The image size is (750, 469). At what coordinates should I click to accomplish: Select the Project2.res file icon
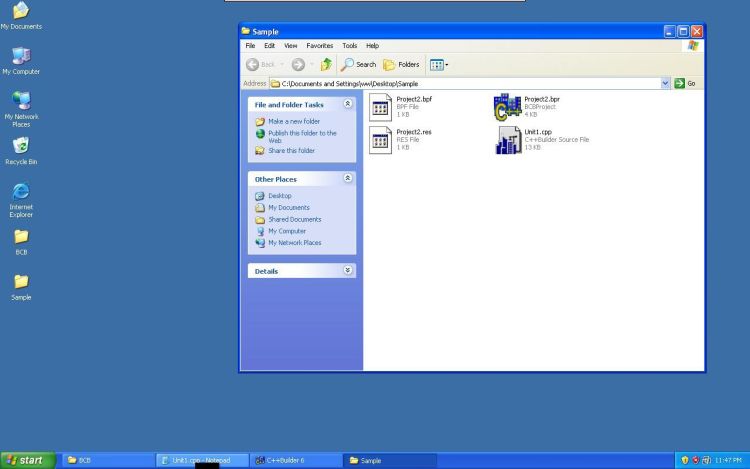(x=380, y=140)
